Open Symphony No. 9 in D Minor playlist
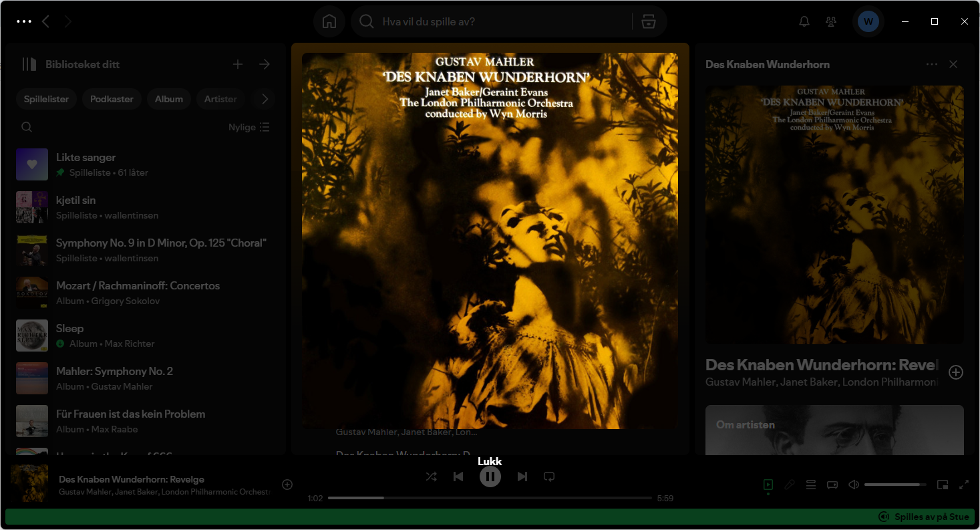 (x=146, y=250)
